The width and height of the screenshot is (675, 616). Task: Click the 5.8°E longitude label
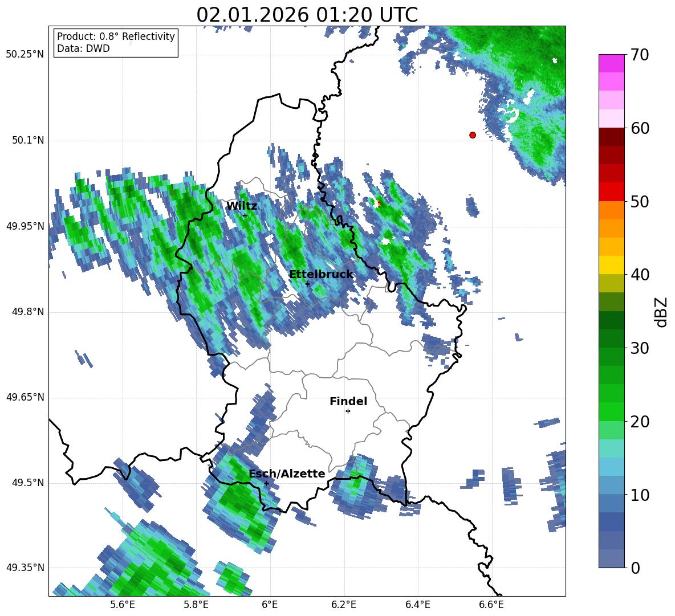[196, 605]
